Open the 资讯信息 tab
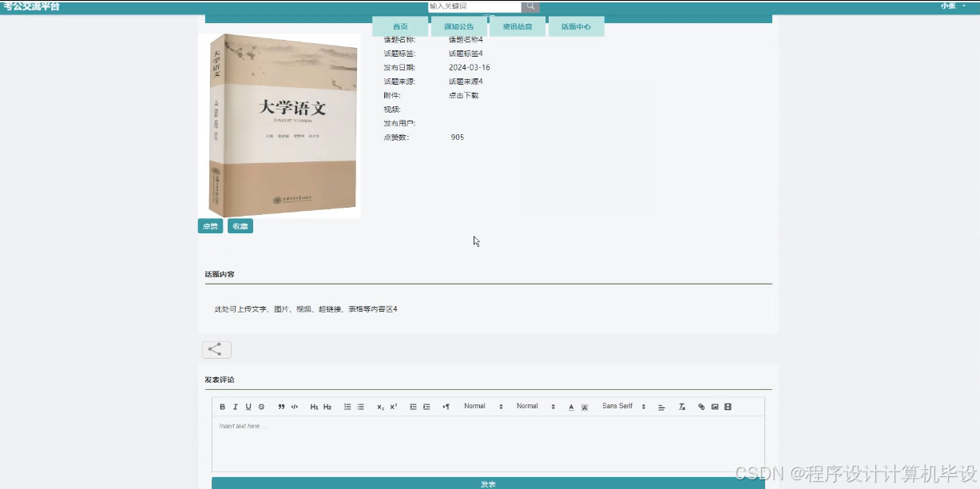 point(518,26)
